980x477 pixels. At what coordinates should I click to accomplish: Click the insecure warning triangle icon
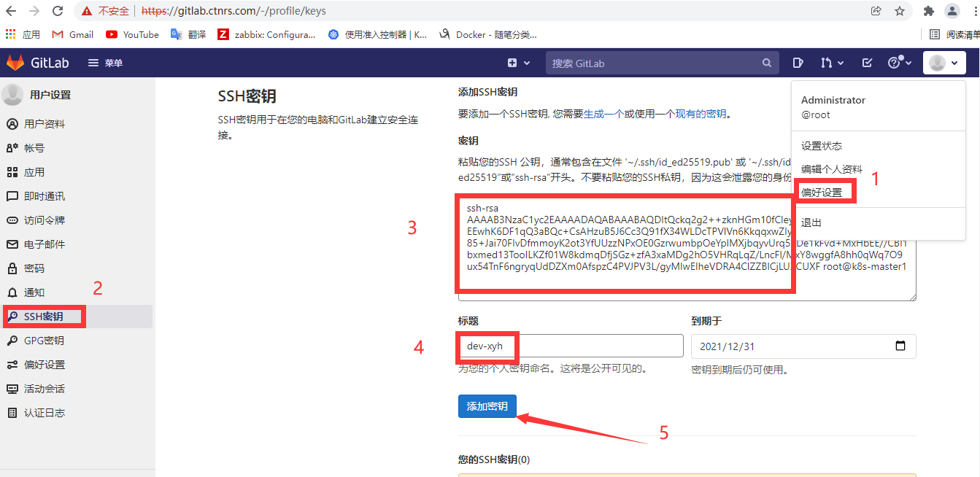pos(88,11)
